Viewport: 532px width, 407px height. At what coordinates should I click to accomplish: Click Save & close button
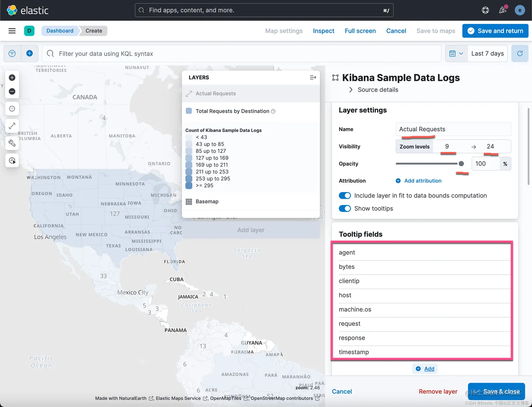tap(496, 392)
